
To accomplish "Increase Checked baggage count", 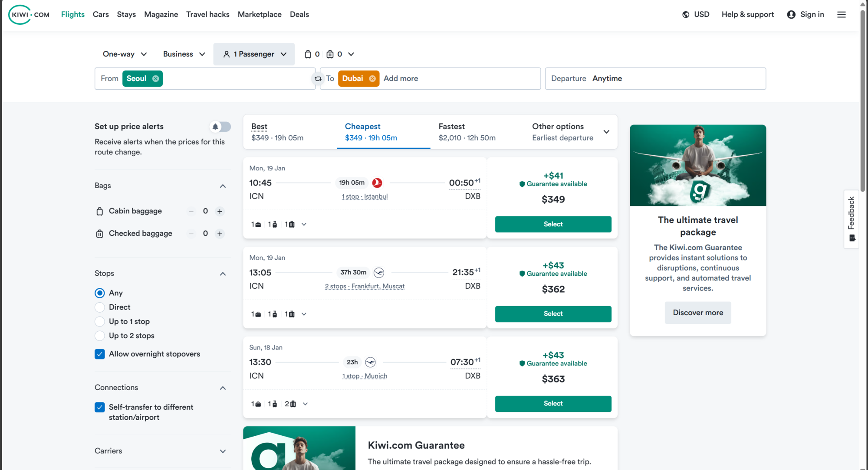I will click(220, 234).
